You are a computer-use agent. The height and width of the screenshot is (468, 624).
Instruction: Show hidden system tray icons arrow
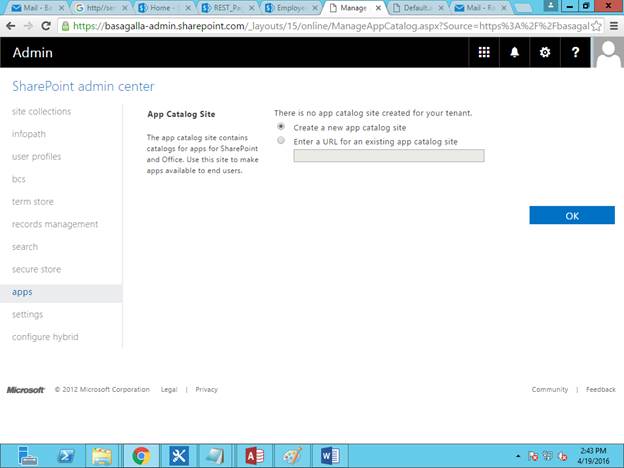point(518,456)
